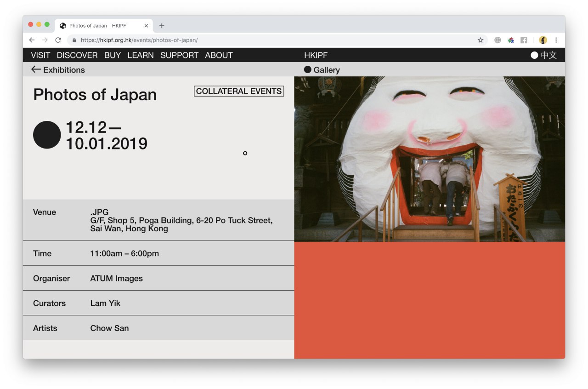
Task: Click the black dot beside Gallery
Action: click(308, 69)
